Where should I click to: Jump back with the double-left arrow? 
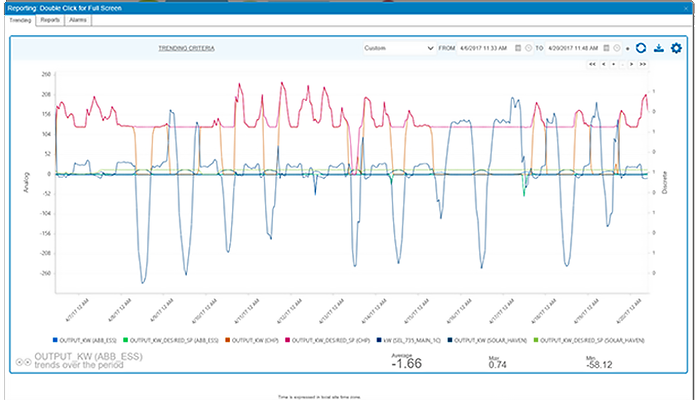click(592, 64)
